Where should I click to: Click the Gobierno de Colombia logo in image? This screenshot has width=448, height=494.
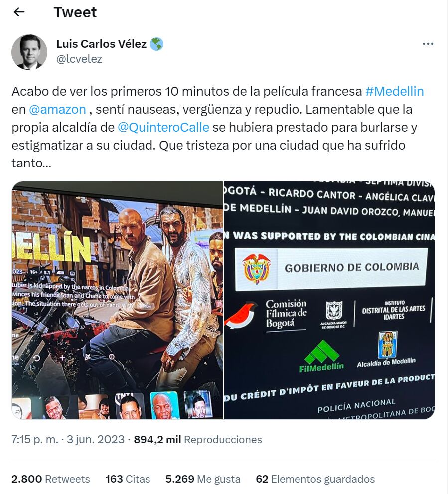pos(331,269)
